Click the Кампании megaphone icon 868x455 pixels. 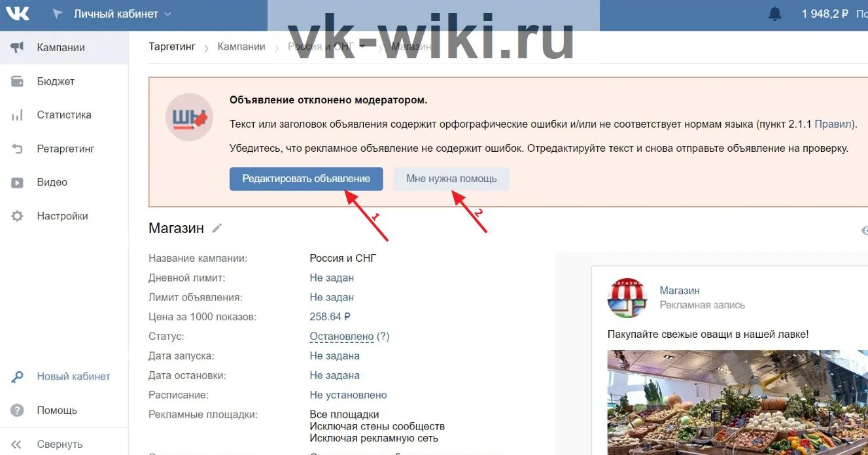(18, 47)
